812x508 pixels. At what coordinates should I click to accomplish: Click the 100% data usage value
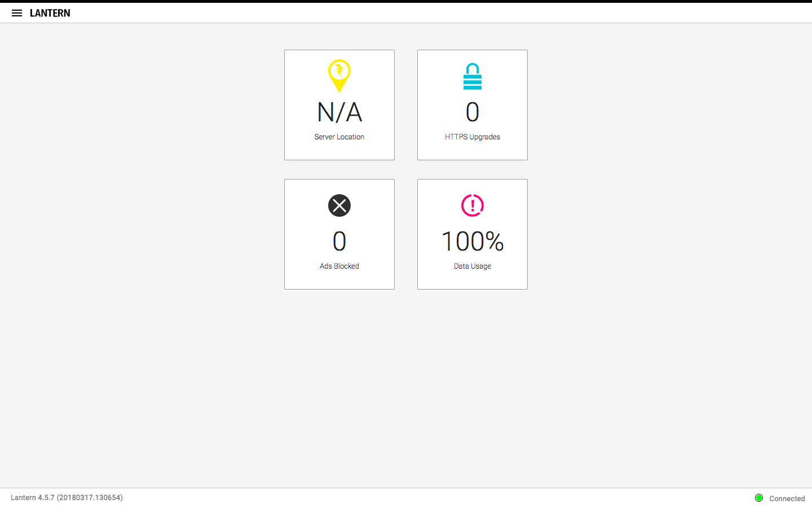pyautogui.click(x=473, y=242)
